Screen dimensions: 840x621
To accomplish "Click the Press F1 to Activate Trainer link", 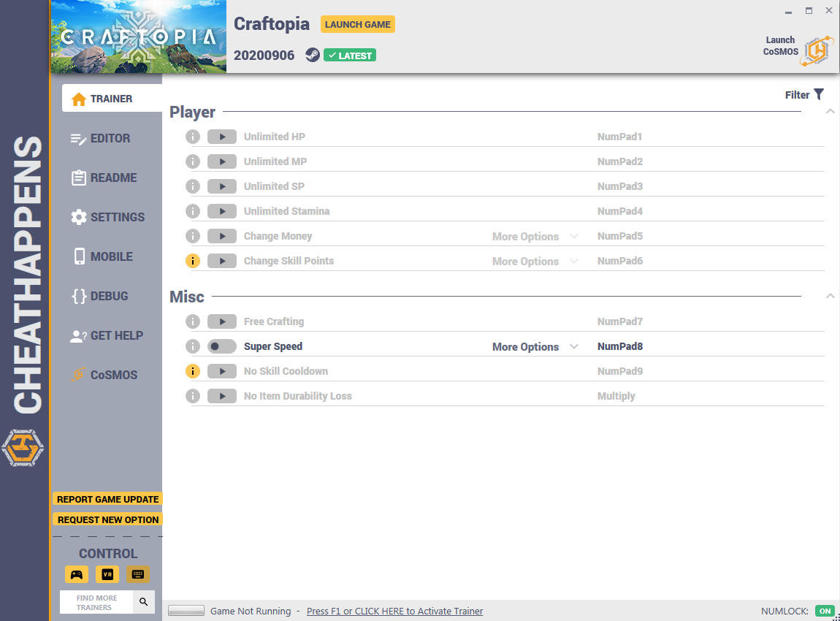I will [395, 612].
